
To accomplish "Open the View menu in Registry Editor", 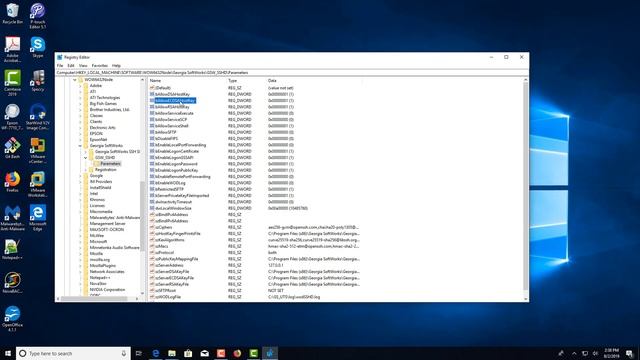I will pyautogui.click(x=83, y=65).
